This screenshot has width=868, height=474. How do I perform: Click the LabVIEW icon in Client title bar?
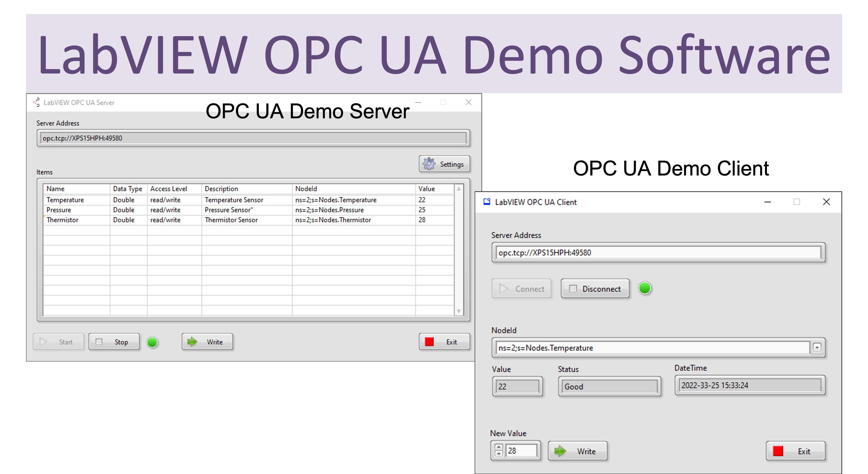pyautogui.click(x=487, y=202)
